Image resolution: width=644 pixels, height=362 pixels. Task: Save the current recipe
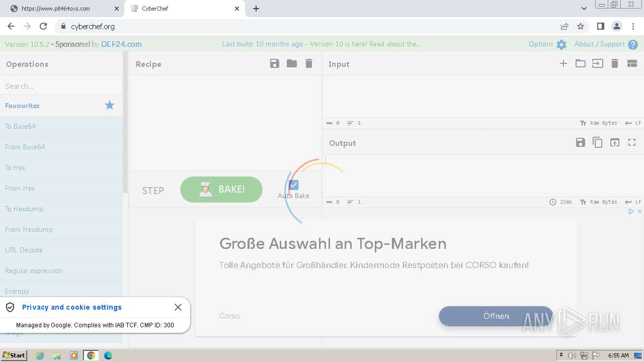pos(274,63)
